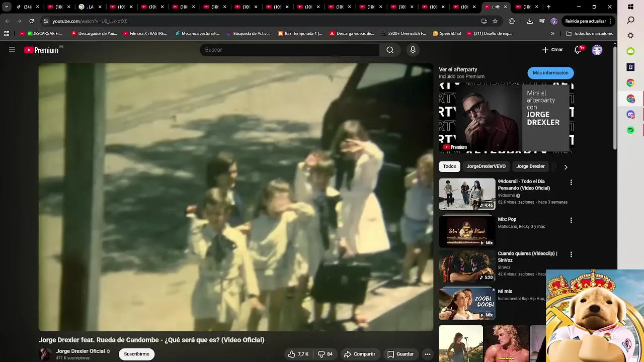
Task: Open Jorge Drexler Oficial channel link
Action: pos(80,351)
